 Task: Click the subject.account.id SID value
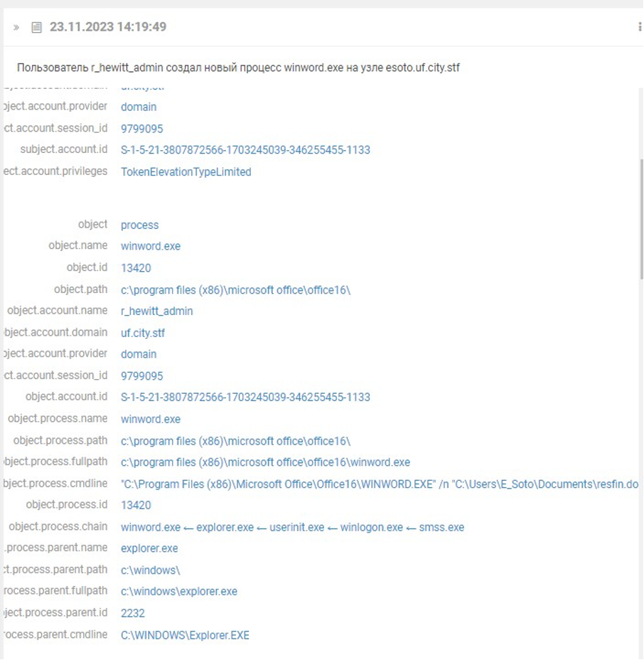(x=245, y=149)
